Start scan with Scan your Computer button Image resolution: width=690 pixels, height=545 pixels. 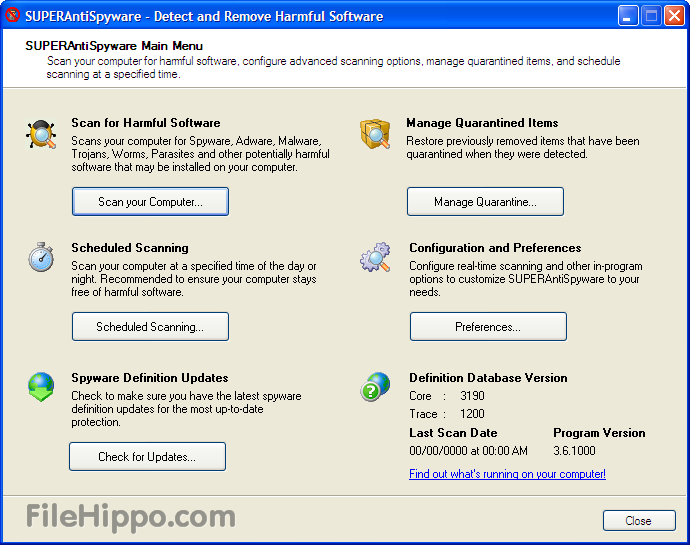(x=150, y=202)
